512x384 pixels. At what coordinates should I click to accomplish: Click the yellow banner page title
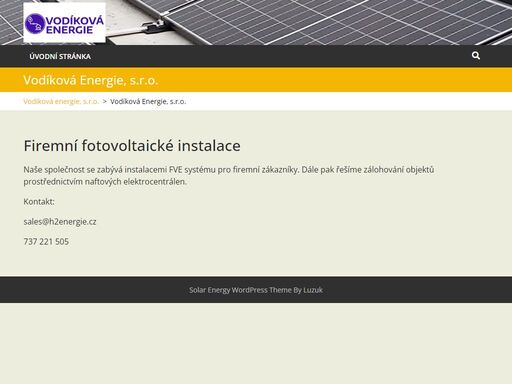click(90, 80)
